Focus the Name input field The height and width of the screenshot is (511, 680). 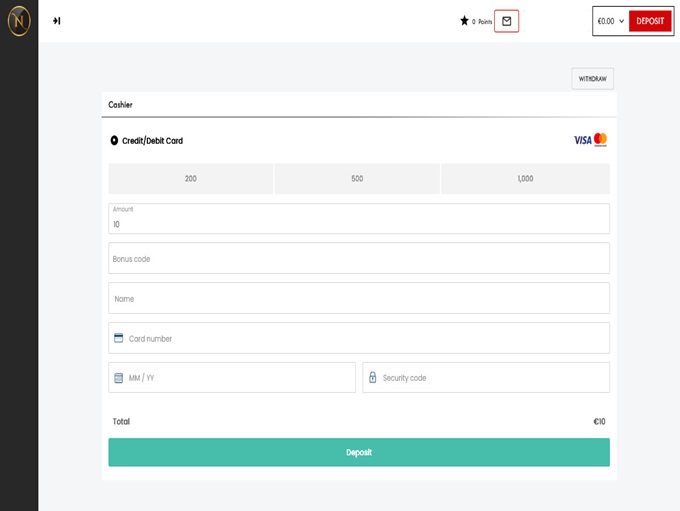click(x=359, y=299)
